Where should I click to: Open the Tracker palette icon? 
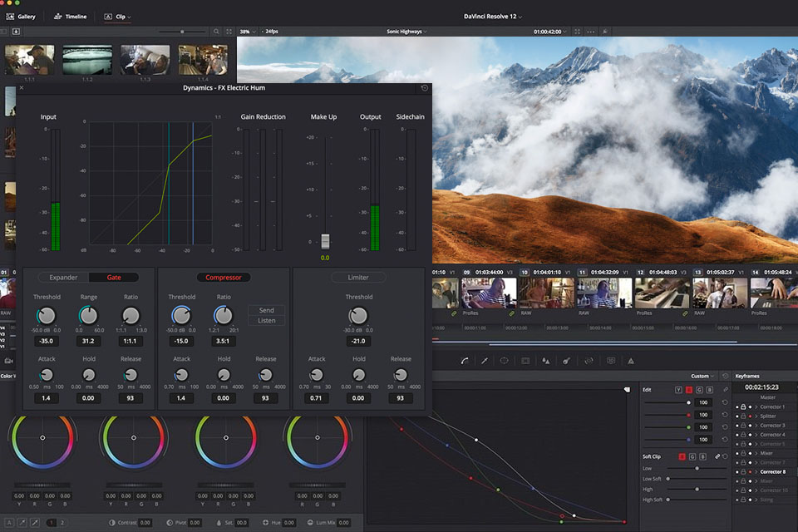pyautogui.click(x=525, y=361)
